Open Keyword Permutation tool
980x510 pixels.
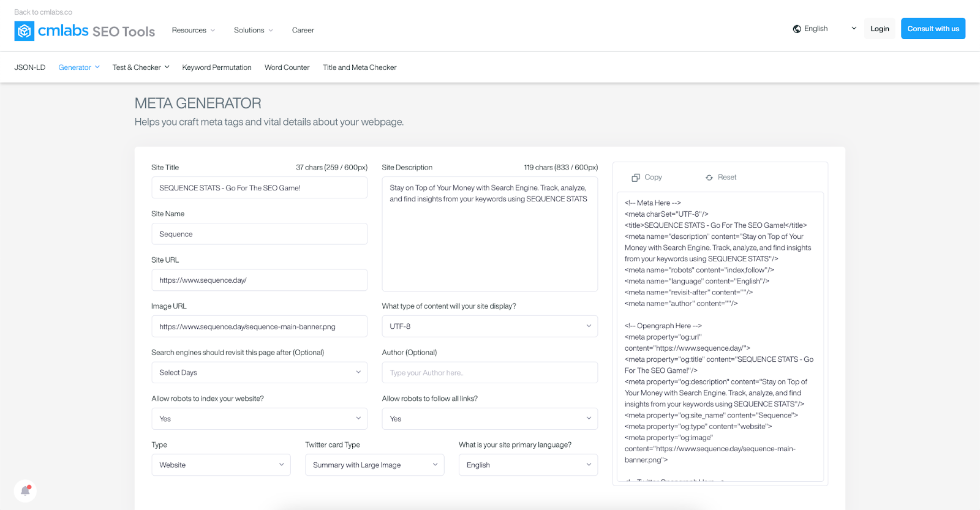pyautogui.click(x=217, y=67)
